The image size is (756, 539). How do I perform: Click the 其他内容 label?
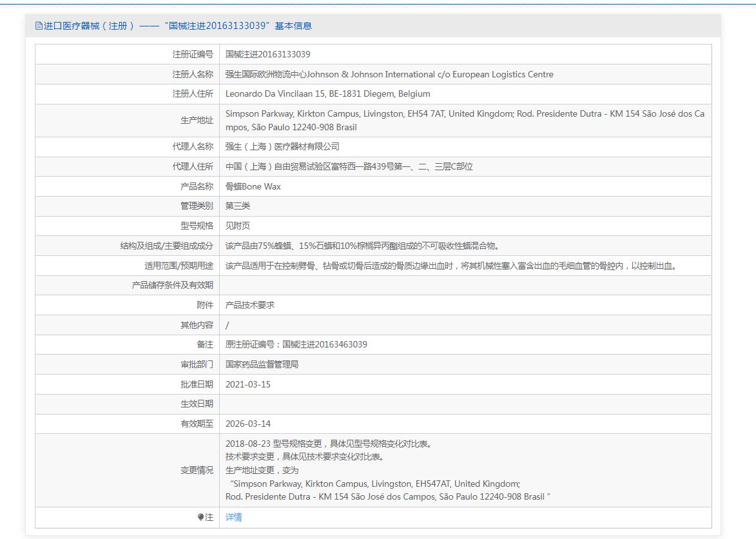(x=197, y=325)
